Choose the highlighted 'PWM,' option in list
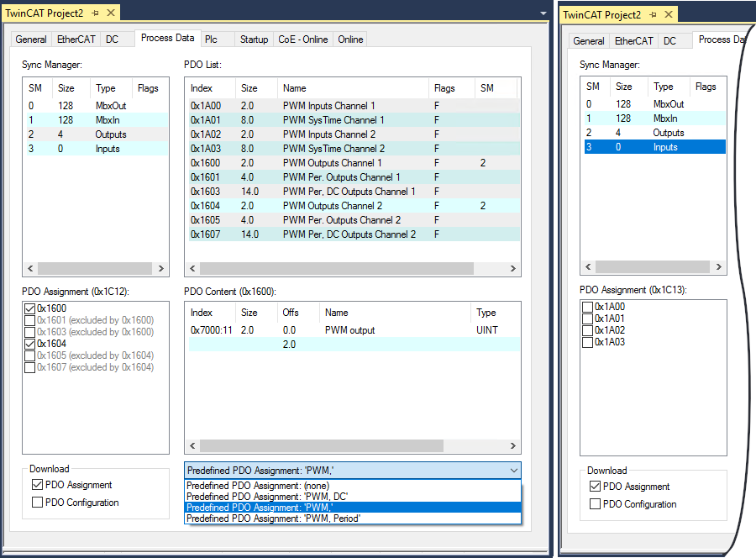This screenshot has height=558, width=756. pyautogui.click(x=353, y=508)
